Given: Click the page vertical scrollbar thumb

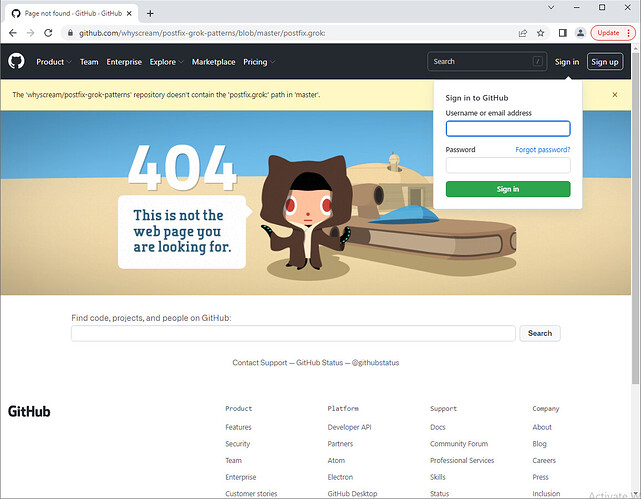Looking at the screenshot, I should (635, 218).
